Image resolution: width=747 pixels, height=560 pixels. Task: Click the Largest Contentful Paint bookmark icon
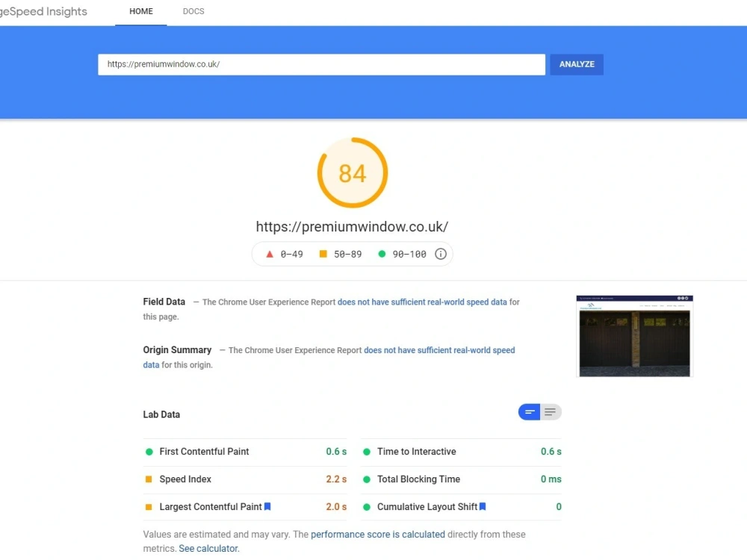[267, 507]
